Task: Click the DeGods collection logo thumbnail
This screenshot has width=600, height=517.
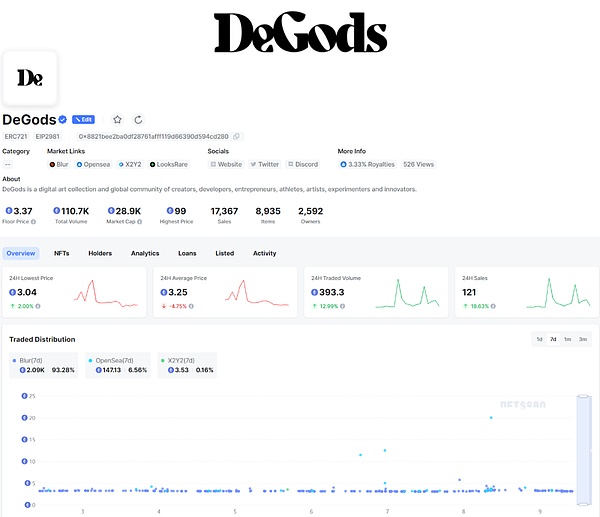Action: coord(29,78)
